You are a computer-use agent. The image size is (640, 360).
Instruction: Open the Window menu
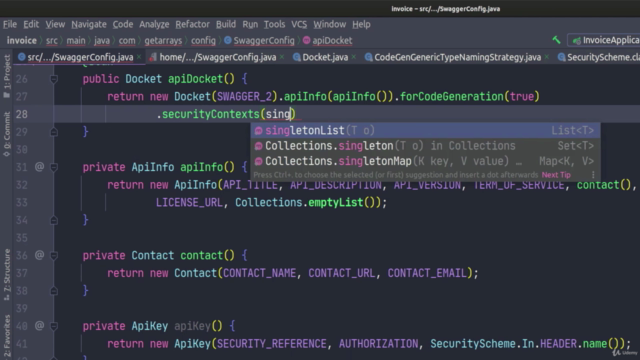[x=329, y=24]
